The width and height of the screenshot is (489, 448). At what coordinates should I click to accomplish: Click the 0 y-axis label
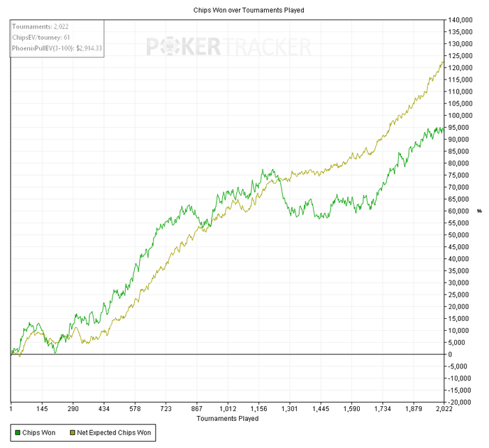tap(450, 354)
